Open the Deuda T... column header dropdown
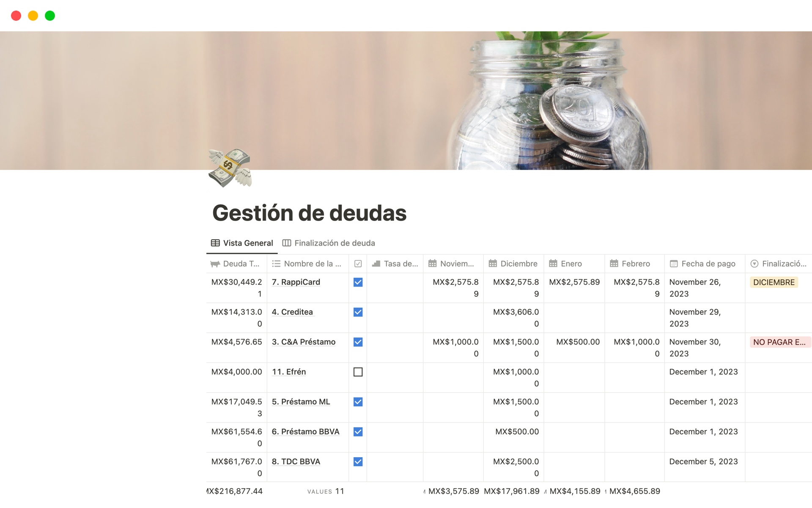The height and width of the screenshot is (508, 812). [241, 263]
